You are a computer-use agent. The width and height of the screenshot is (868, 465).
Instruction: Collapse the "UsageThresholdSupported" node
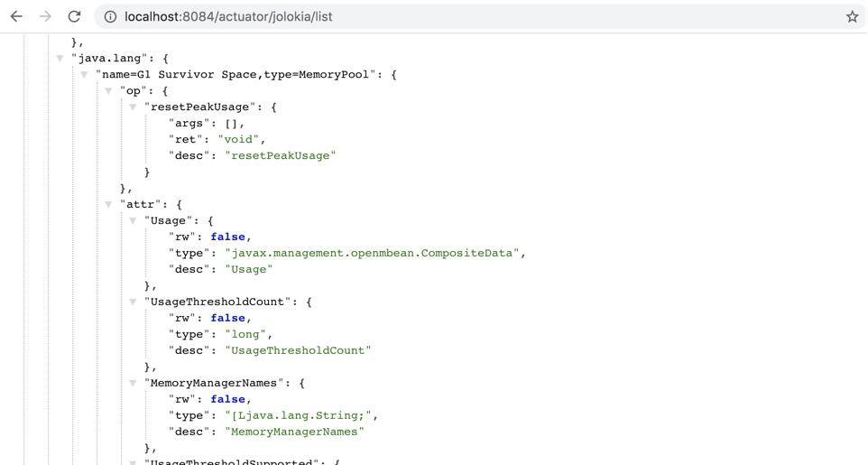click(x=134, y=462)
